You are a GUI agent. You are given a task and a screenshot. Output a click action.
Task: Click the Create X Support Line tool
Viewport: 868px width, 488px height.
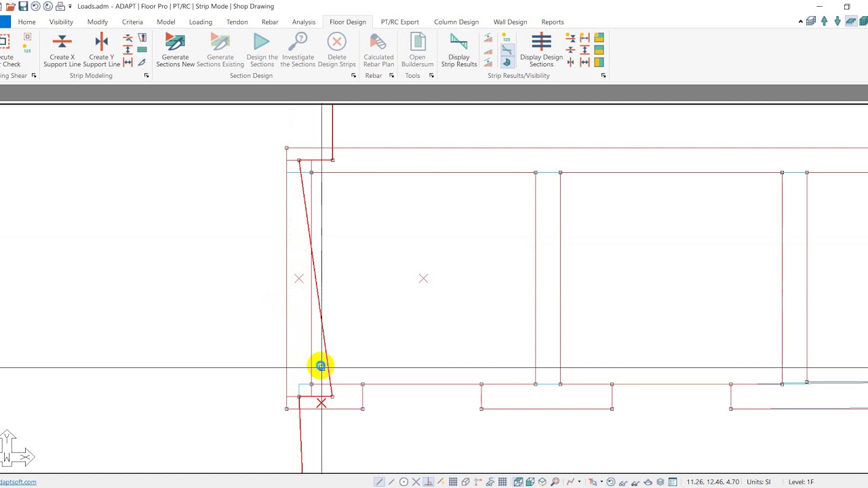pos(62,52)
